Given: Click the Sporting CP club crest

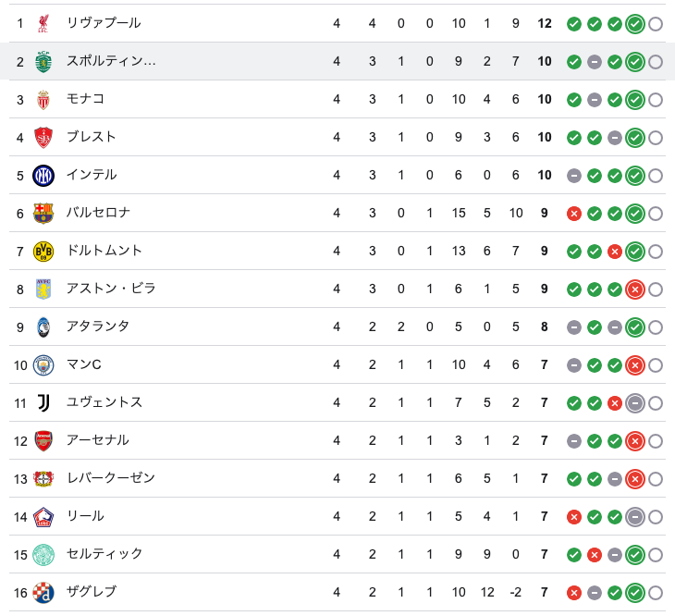Looking at the screenshot, I should (43, 62).
